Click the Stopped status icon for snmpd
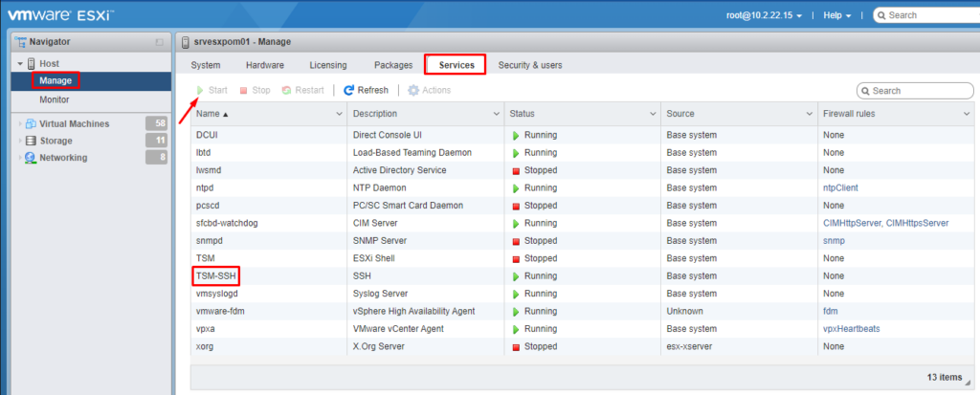The height and width of the screenshot is (395, 980). tap(516, 241)
